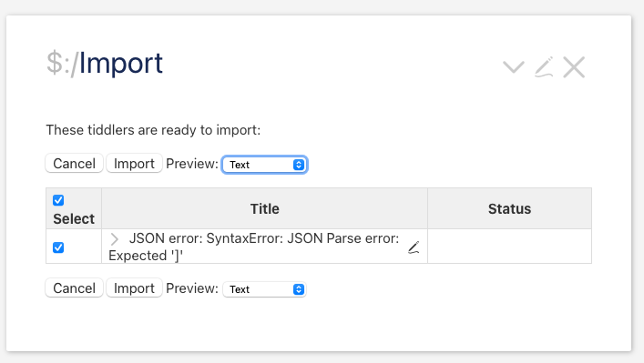Screen dimensions: 644x363
Task: Click the Title column header
Action: tap(265, 208)
